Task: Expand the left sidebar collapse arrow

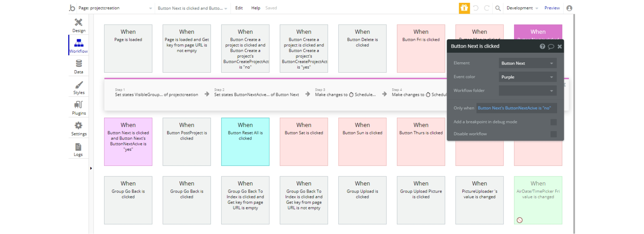Action: click(91, 168)
